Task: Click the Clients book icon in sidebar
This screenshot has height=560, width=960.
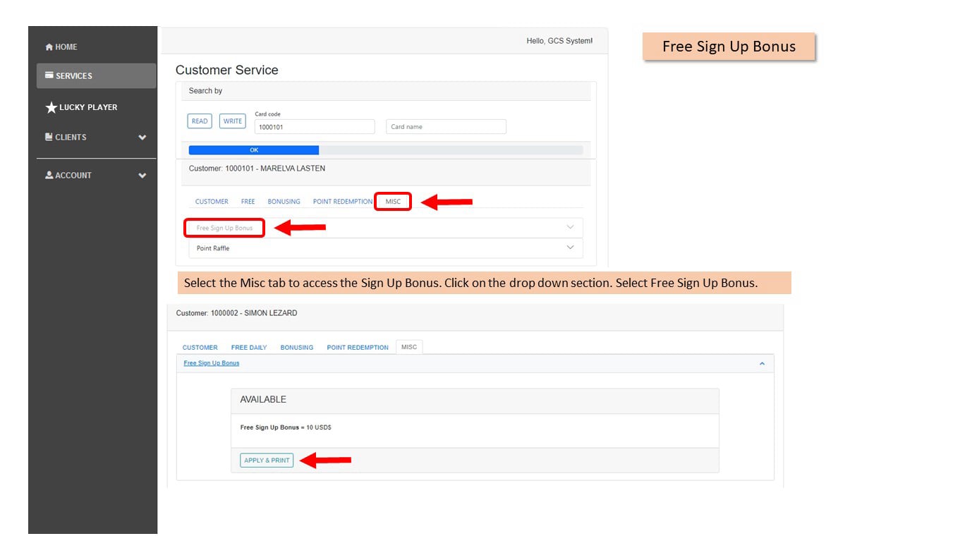Action: click(49, 137)
